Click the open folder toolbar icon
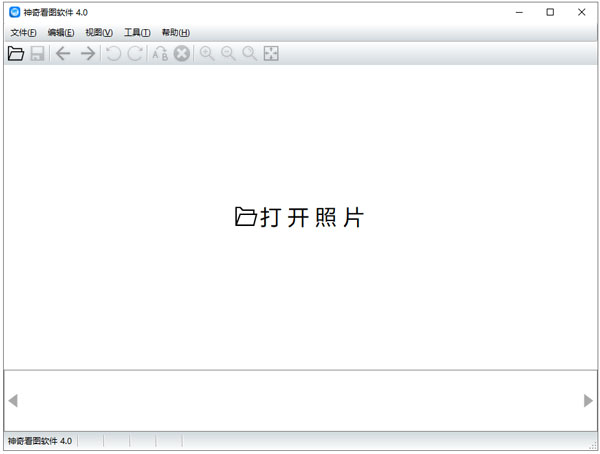 [x=16, y=54]
